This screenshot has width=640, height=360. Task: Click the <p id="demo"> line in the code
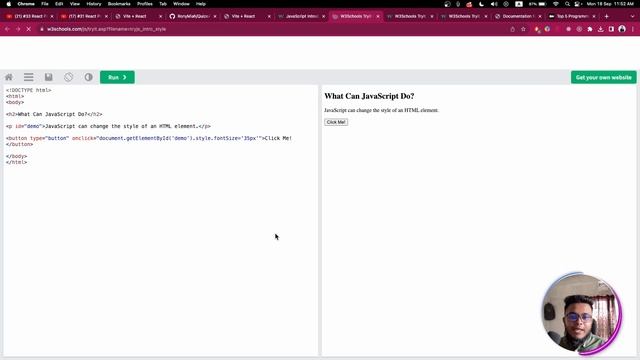click(x=108, y=126)
